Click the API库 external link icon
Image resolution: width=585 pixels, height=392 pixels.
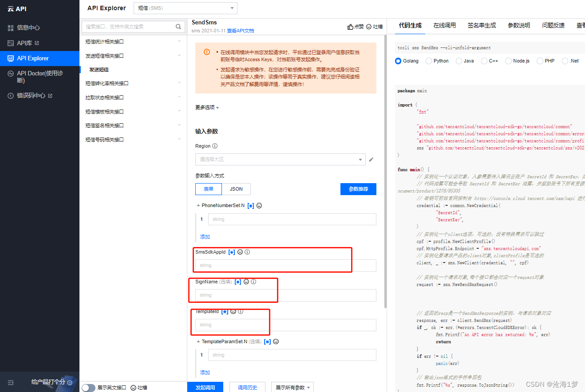pyautogui.click(x=37, y=43)
